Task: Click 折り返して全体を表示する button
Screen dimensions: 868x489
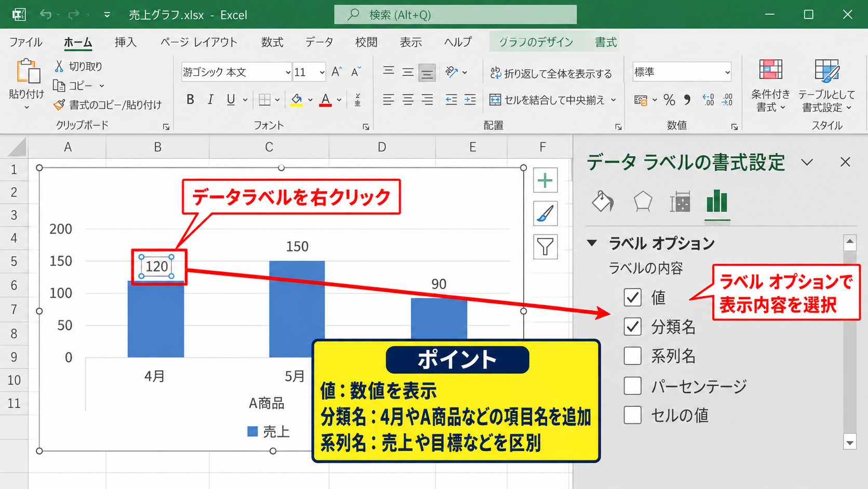Action: pos(551,73)
